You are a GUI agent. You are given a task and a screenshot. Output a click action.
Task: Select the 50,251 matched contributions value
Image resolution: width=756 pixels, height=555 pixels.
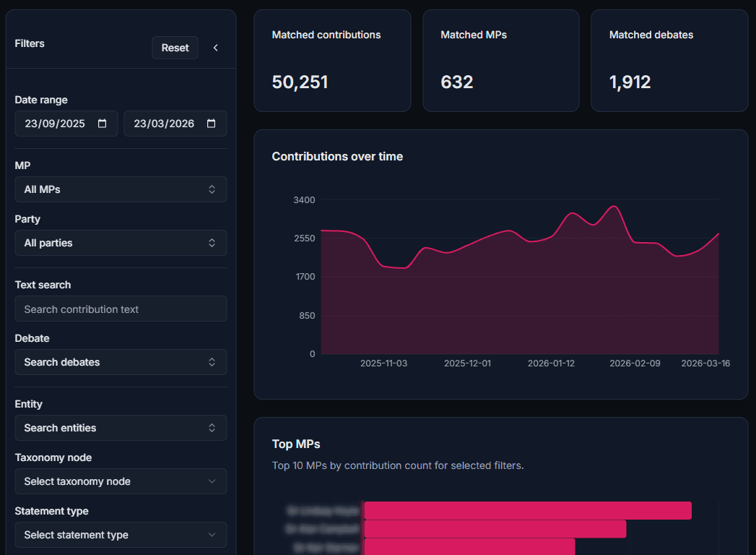(x=300, y=82)
